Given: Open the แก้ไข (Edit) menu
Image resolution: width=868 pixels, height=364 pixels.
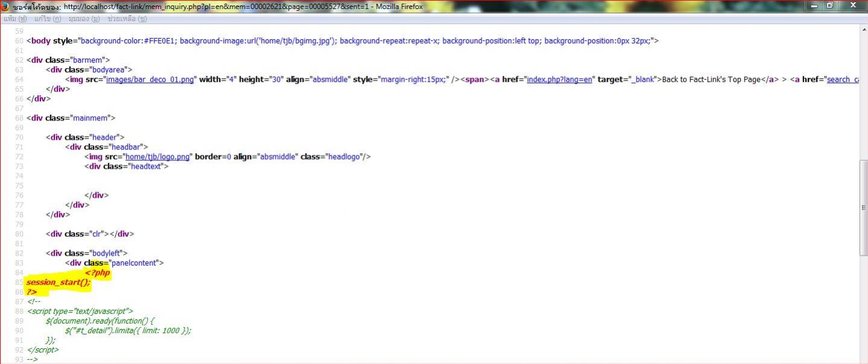Looking at the screenshot, I should point(47,19).
